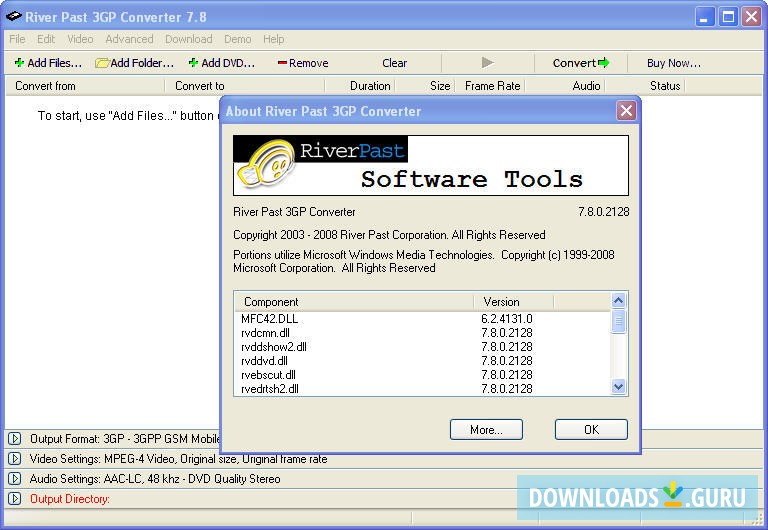Click Add Folder in the toolbar
Image resolution: width=768 pixels, height=530 pixels.
tap(135, 63)
